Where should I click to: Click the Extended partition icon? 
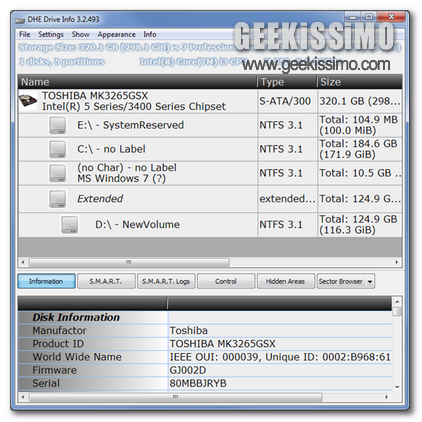tap(58, 199)
